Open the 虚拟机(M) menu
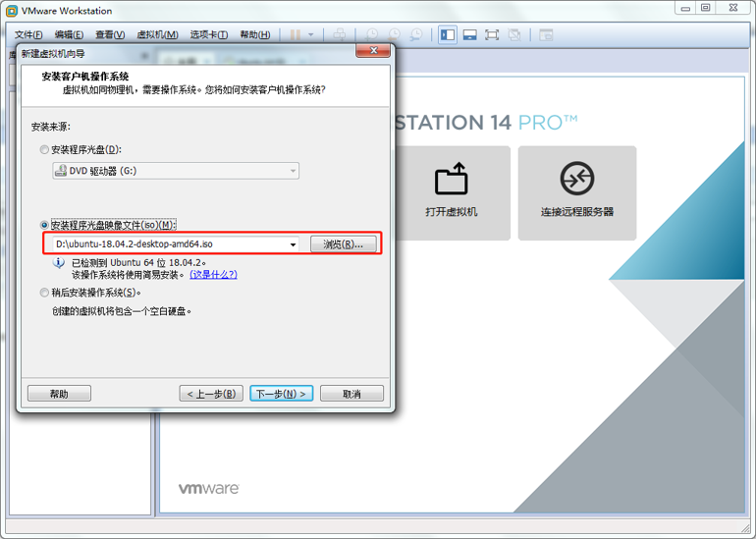756x539 pixels. [158, 34]
